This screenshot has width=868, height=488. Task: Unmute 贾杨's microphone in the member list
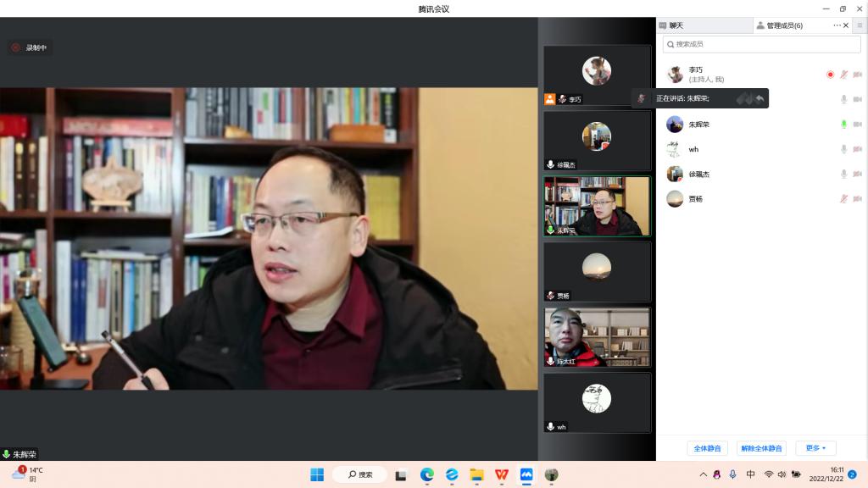(843, 199)
